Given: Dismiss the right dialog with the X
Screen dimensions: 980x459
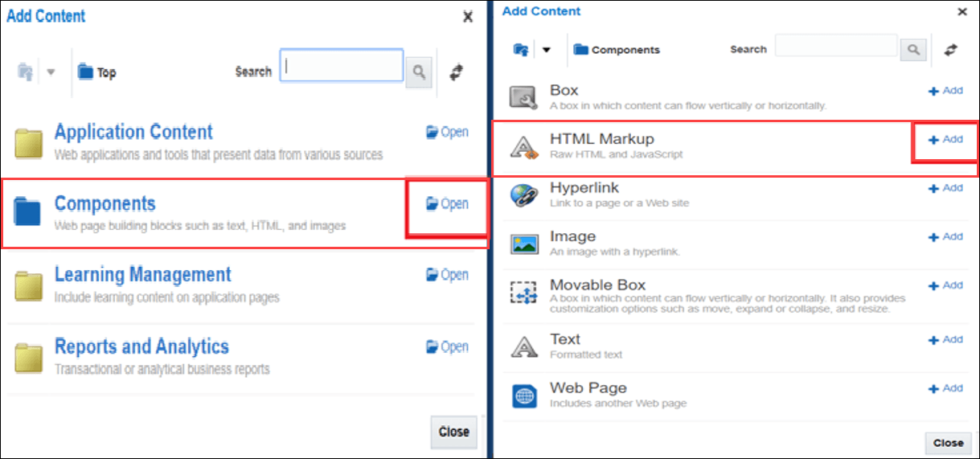Looking at the screenshot, I should (962, 12).
